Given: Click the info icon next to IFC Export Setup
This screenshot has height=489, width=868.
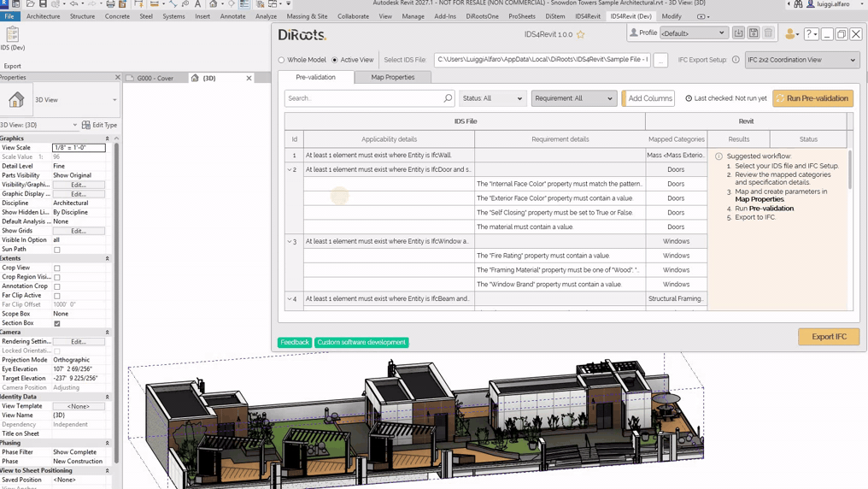Looking at the screenshot, I should click(x=736, y=60).
